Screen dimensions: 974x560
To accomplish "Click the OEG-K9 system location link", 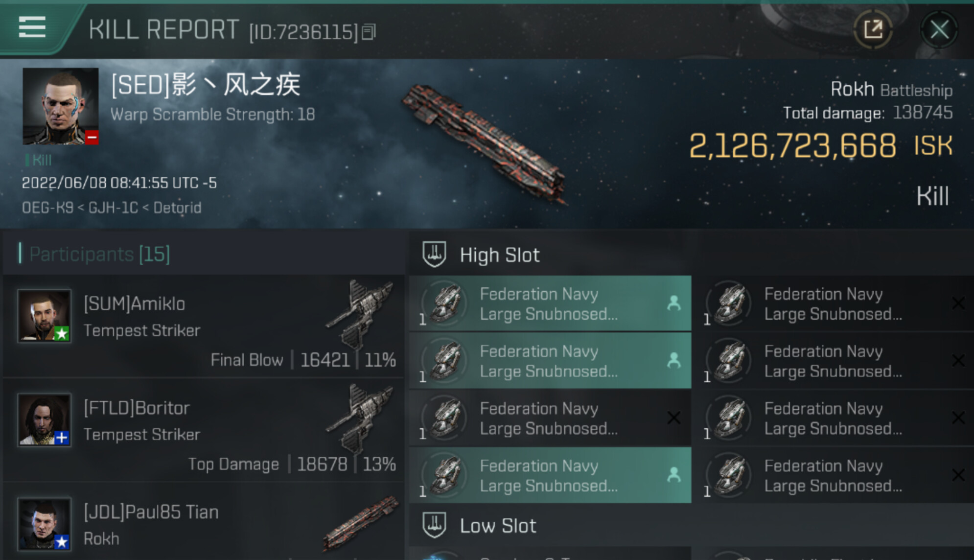I will 47,208.
